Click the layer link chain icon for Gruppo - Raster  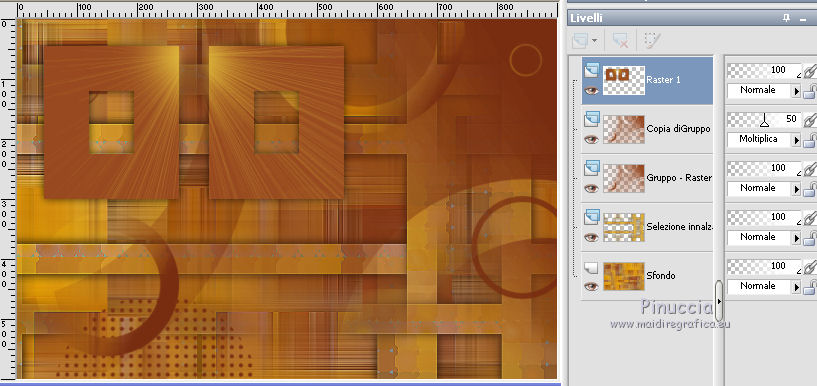coord(809,168)
